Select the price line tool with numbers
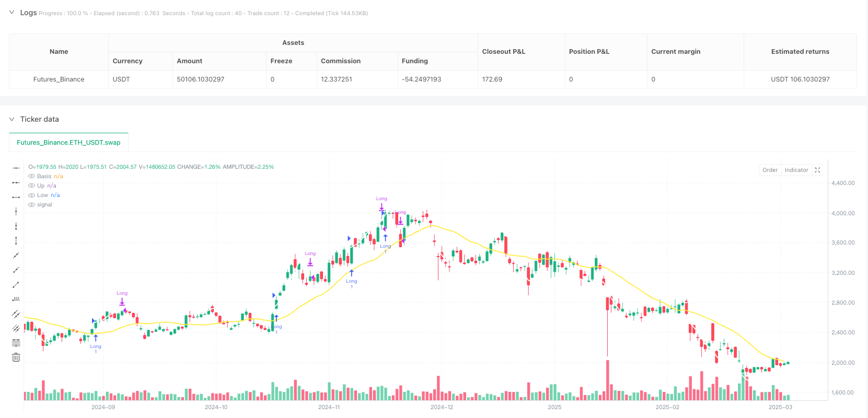The height and width of the screenshot is (418, 868). point(16,299)
